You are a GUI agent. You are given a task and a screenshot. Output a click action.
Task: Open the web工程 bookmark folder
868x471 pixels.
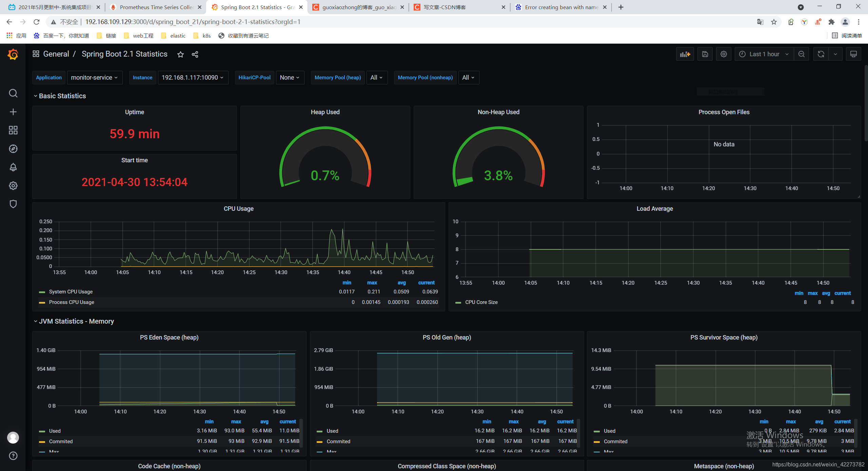coord(139,36)
